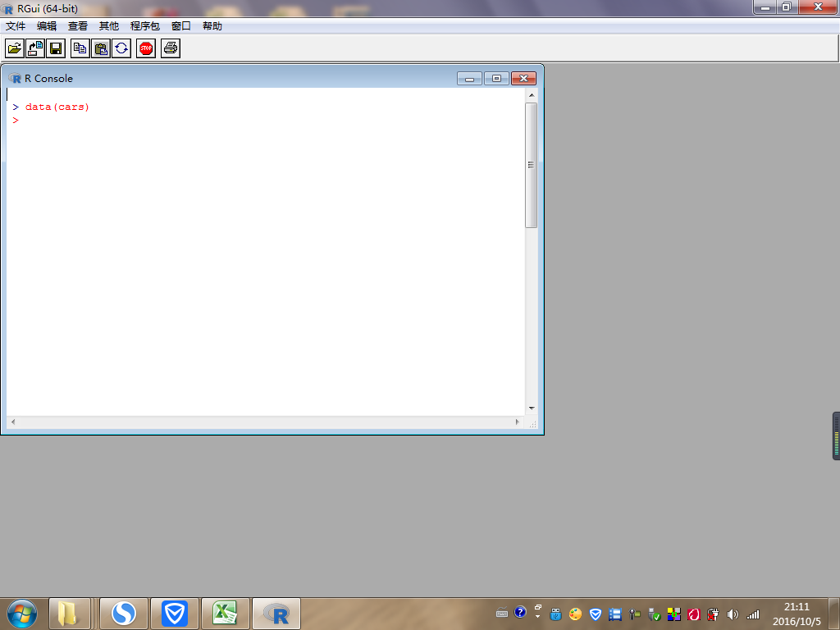Open the Windows Start menu
The width and height of the screenshot is (840, 630).
(22, 614)
